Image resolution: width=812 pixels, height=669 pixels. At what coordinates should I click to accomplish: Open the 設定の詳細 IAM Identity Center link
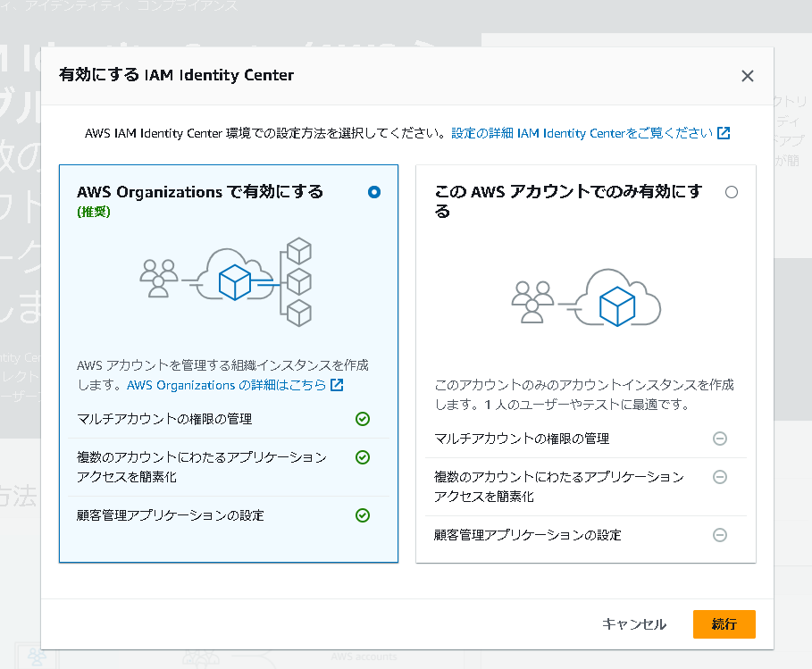(x=582, y=133)
